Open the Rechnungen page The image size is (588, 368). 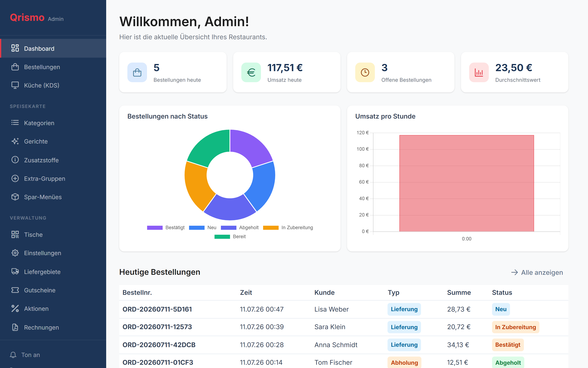point(53,328)
